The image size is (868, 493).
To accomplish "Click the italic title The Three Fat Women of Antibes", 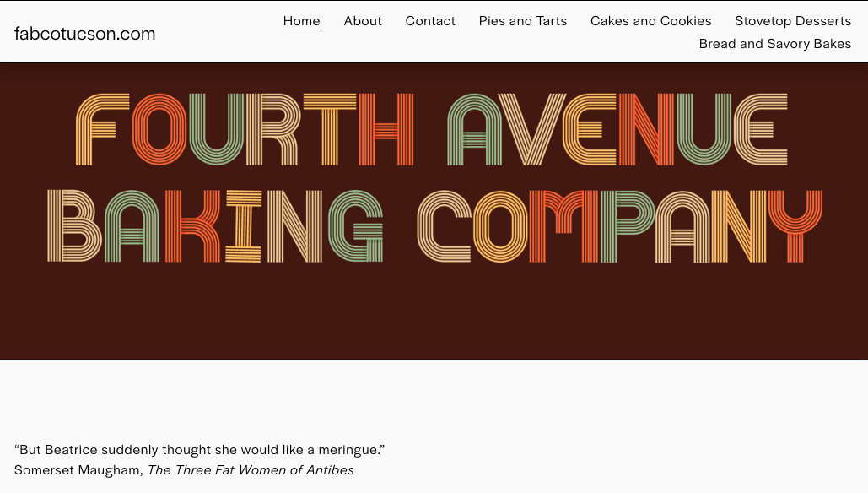I will point(250,470).
